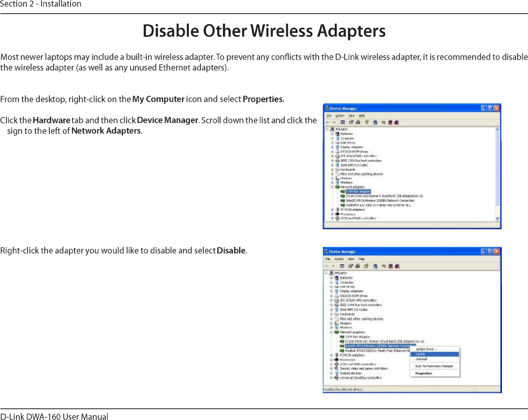Image resolution: width=528 pixels, height=420 pixels.
Task: Click back arrow in upper Device Manager toolbar
Action: pos(328,122)
